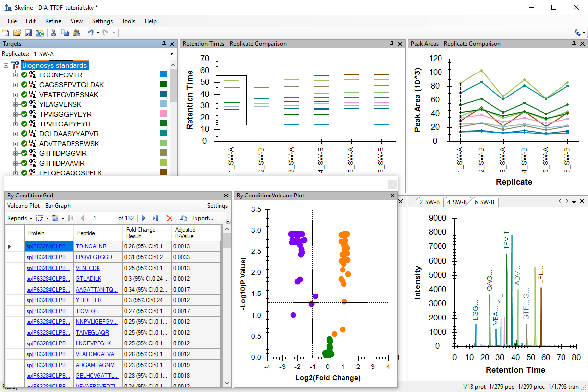Click the GAGSSEPVTGLDAK green color swatch
Screen dimensions: 588x392
click(163, 84)
